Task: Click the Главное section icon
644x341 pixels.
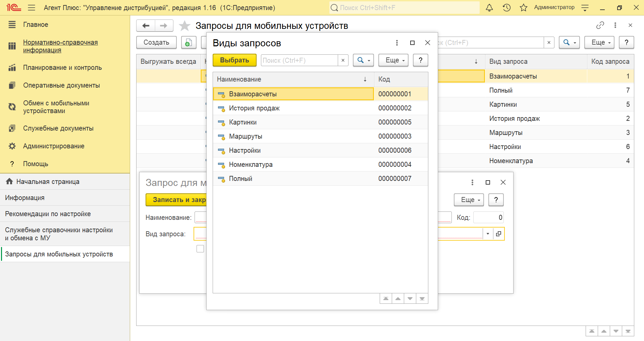Action: point(12,25)
